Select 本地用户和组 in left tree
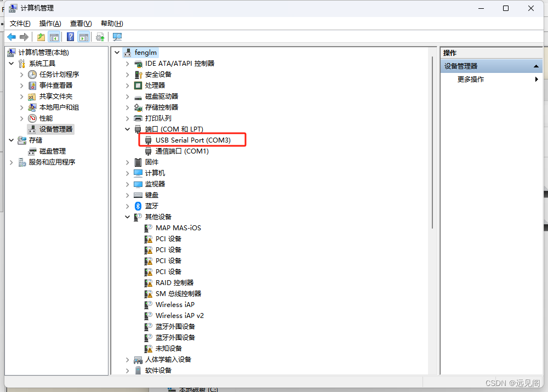The image size is (548, 392). tap(59, 107)
